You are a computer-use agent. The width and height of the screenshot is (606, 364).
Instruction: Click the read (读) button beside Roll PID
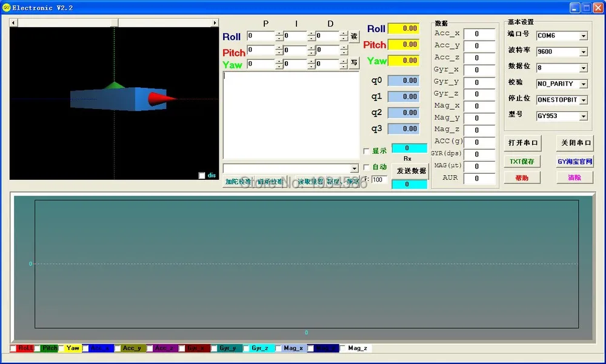point(354,36)
